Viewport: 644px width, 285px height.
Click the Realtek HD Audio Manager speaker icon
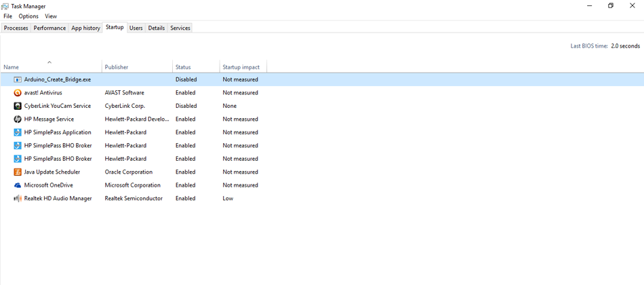17,198
